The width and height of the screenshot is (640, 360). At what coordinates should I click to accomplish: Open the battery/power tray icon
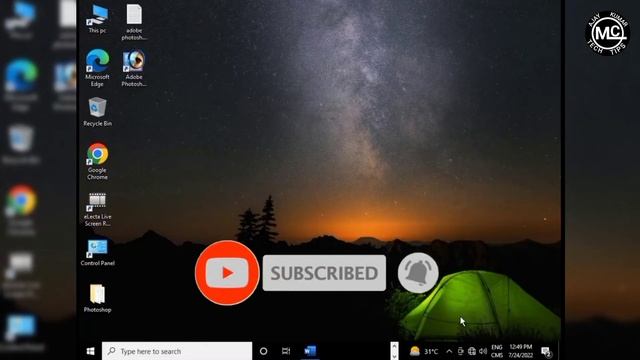click(460, 351)
